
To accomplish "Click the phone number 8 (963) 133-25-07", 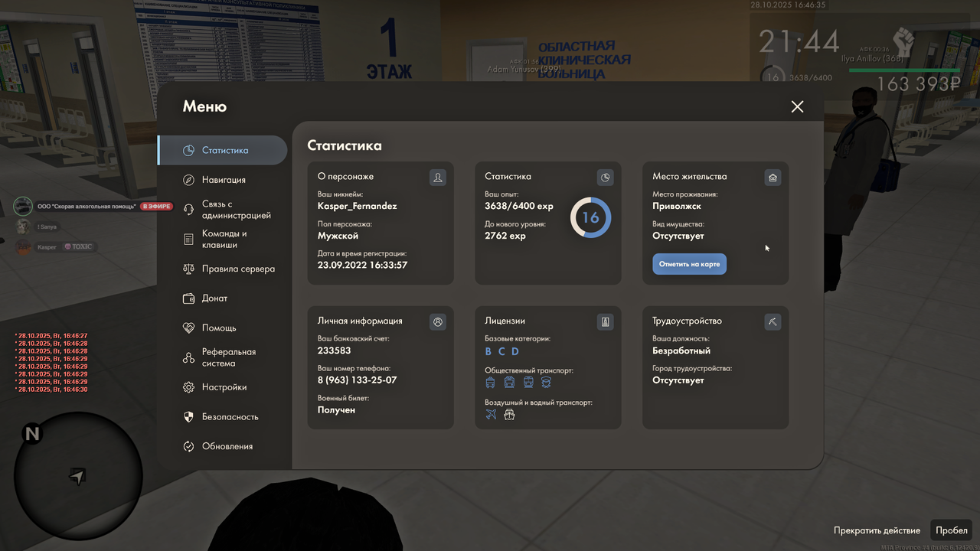I will [358, 380].
